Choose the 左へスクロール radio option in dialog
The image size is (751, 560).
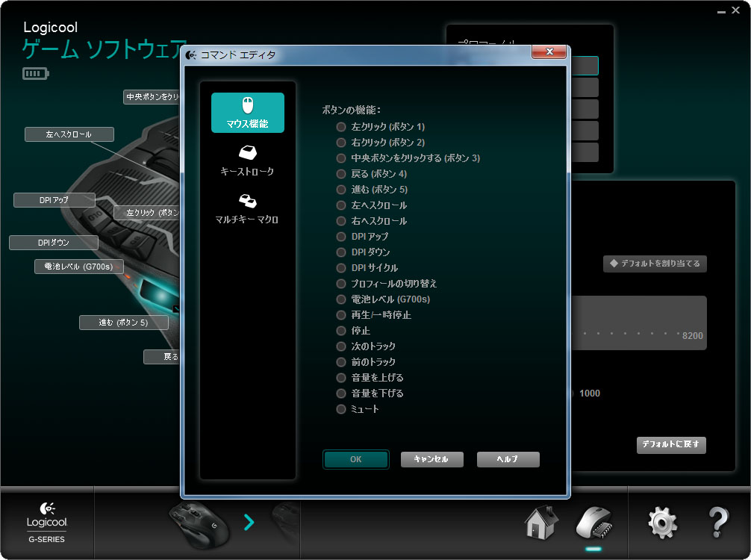[x=341, y=205]
